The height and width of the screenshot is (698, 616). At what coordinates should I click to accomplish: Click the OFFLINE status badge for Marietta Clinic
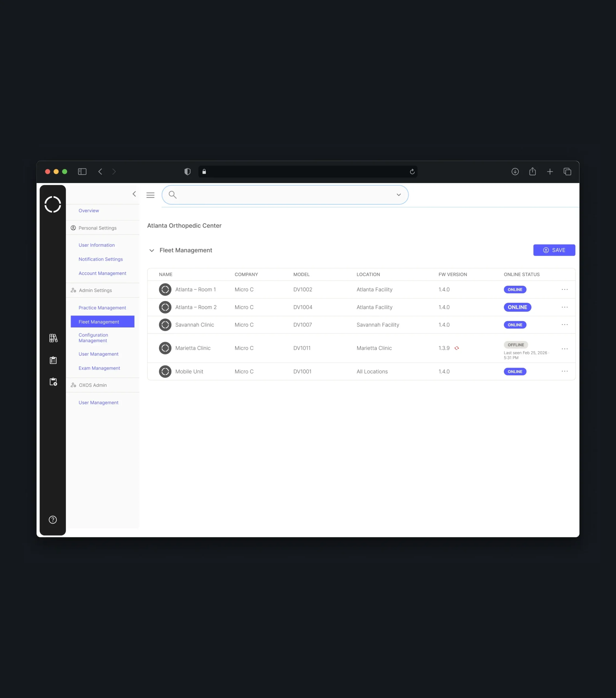pos(516,345)
